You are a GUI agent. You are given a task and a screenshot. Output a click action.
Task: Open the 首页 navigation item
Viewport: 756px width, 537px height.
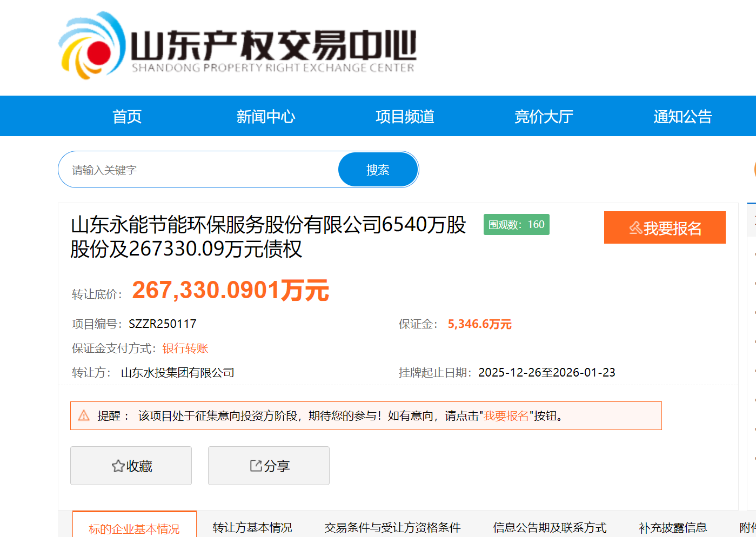point(127,117)
